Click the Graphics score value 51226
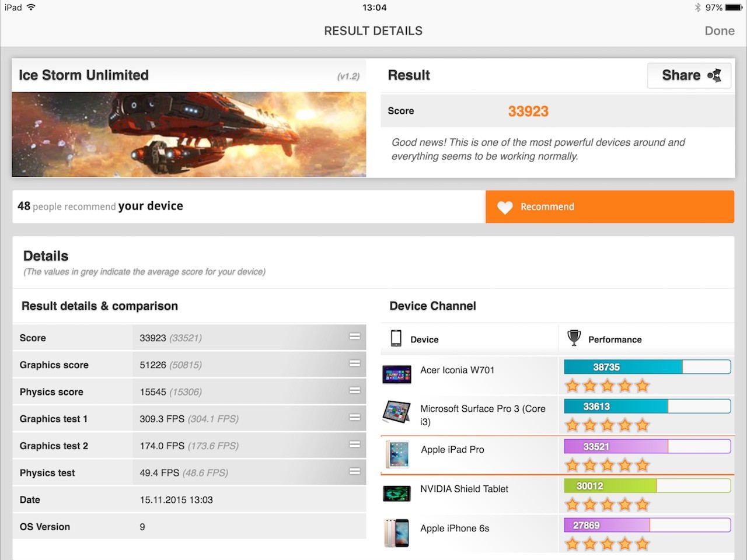747x560 pixels. click(x=153, y=365)
